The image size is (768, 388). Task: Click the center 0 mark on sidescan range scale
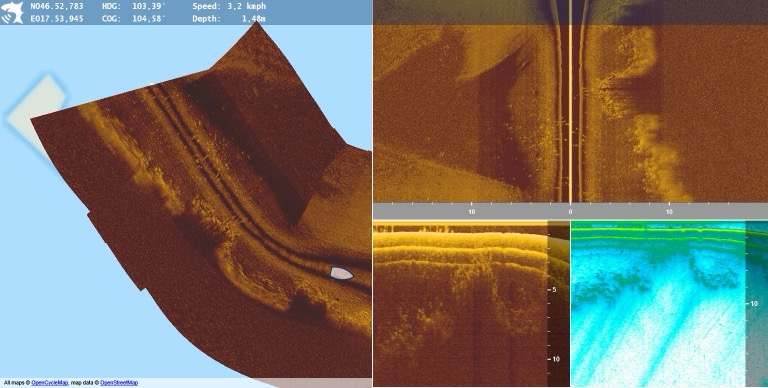click(570, 212)
